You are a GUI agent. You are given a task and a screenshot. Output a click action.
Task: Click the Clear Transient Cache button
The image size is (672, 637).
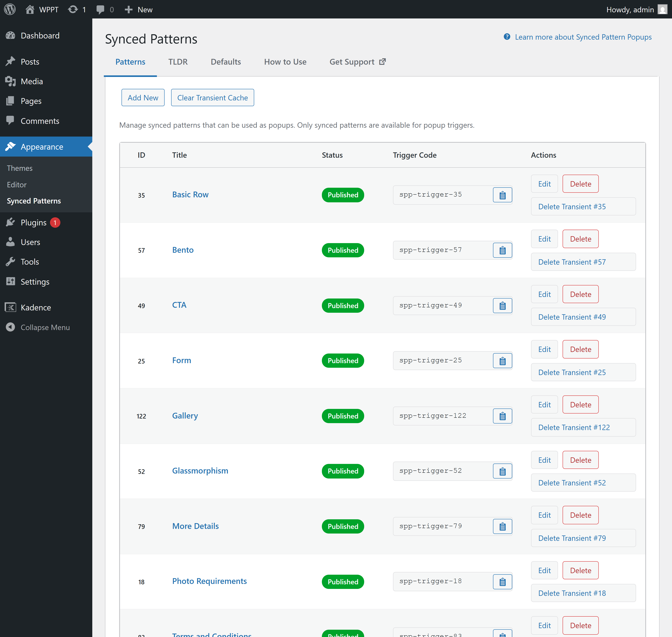point(212,98)
